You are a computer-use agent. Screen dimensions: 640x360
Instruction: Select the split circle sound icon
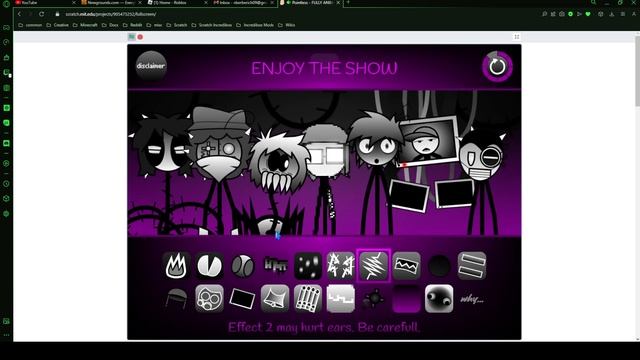(x=209, y=266)
